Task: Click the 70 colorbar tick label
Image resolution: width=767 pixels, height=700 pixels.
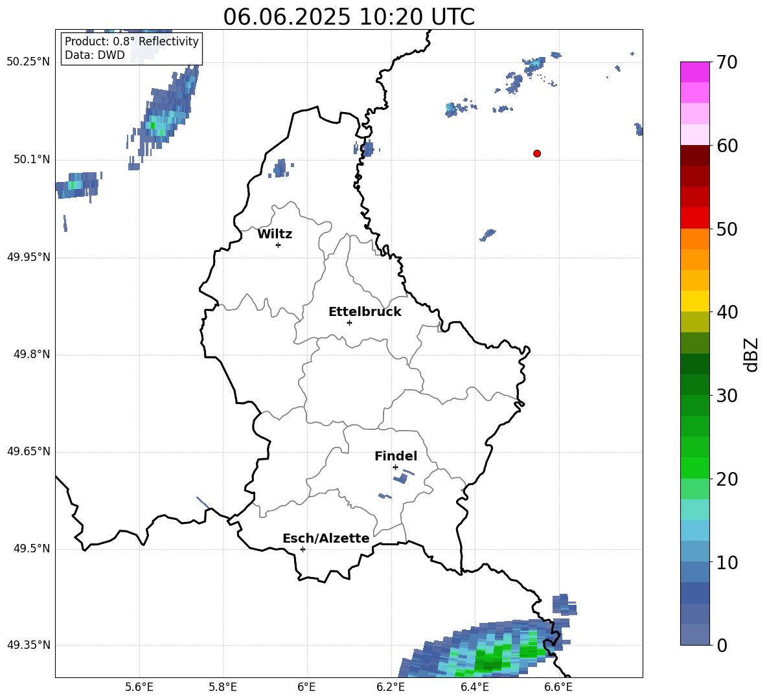Action: click(x=727, y=62)
